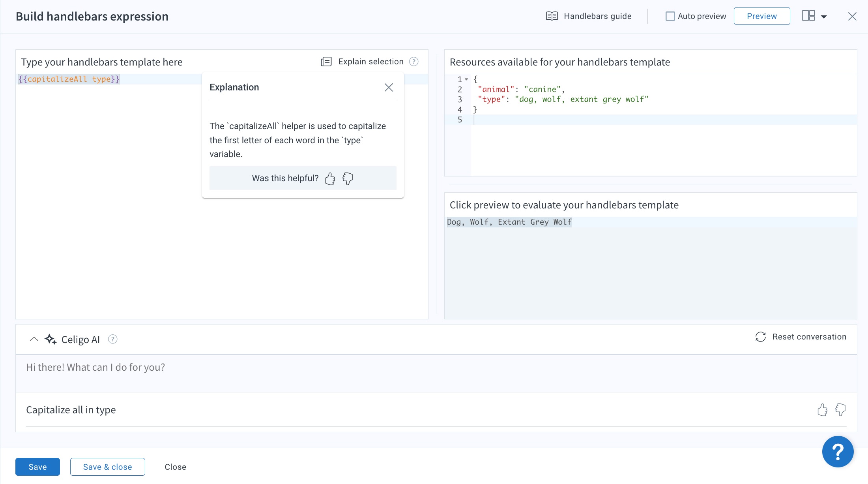Viewport: 868px width, 484px height.
Task: Click help icon beside Celigo AI
Action: [x=113, y=339]
